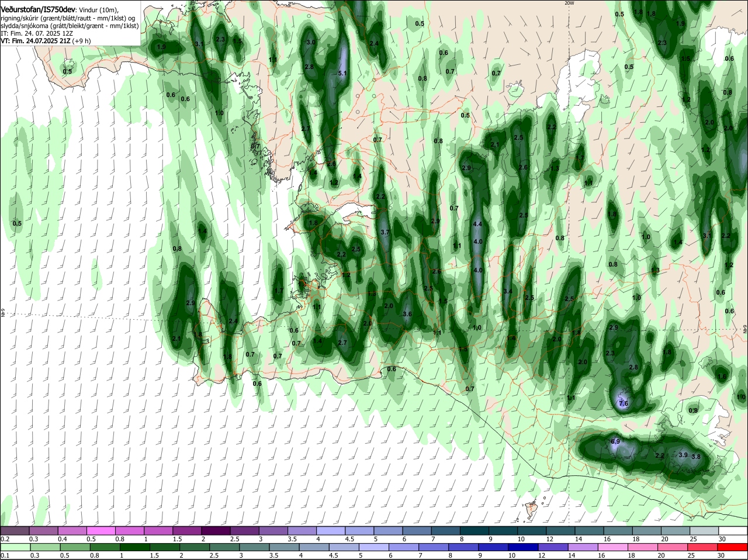Click the Veðurstofan/IS750dev title text
Screen dimensions: 748x560
[x=37, y=9]
